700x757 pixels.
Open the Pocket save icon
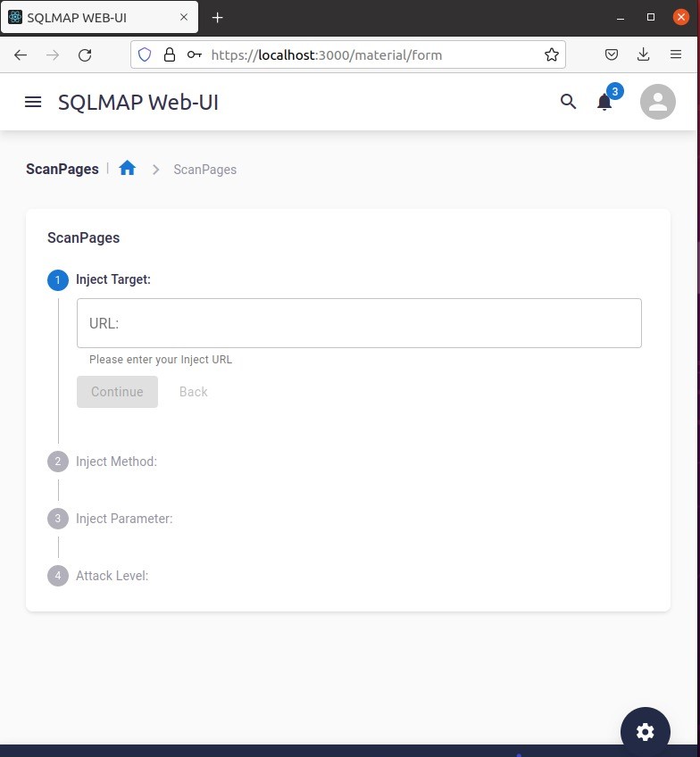tap(612, 54)
